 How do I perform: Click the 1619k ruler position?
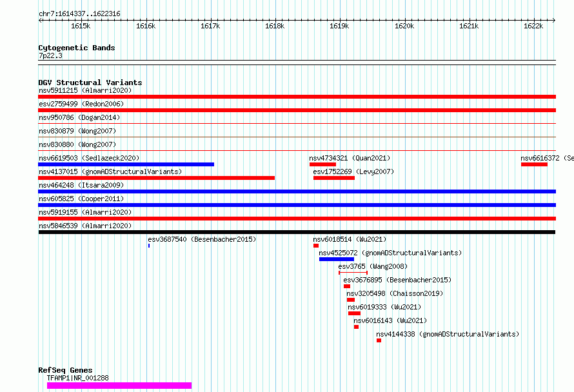(x=339, y=26)
